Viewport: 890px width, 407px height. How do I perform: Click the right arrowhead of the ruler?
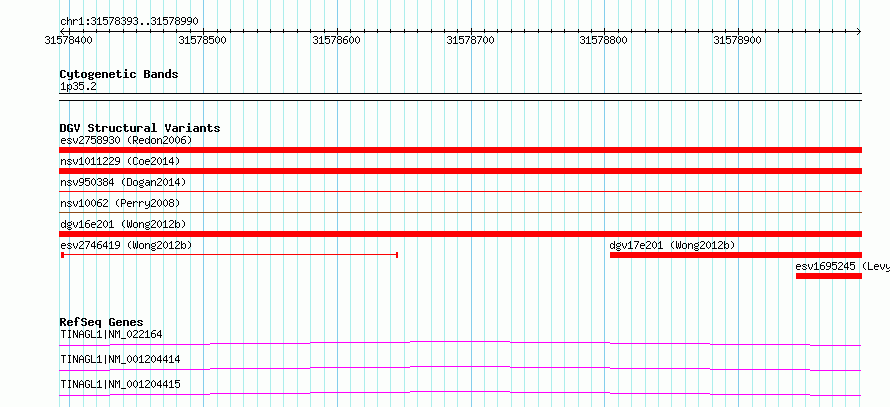859,31
